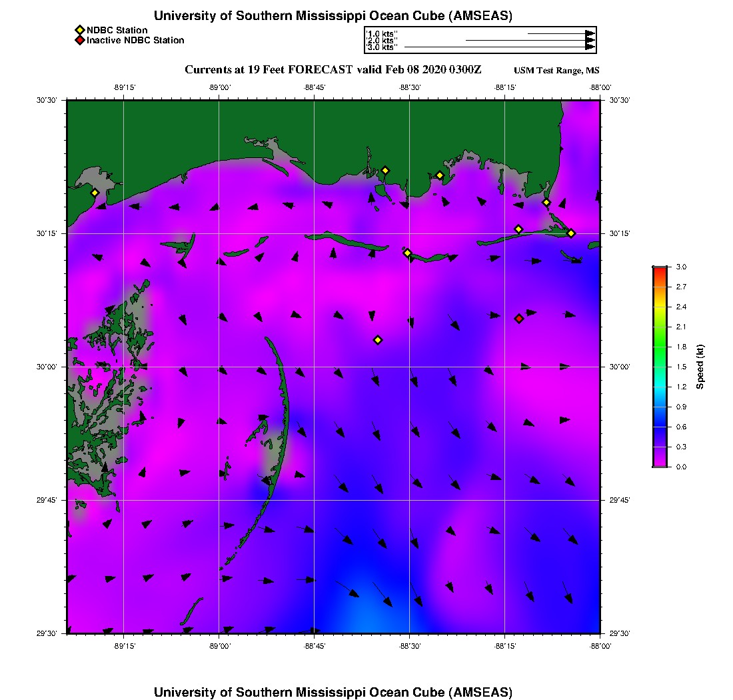Click the 2.0 kts label in arrow legend
733x700 pixels.
pyautogui.click(x=382, y=41)
